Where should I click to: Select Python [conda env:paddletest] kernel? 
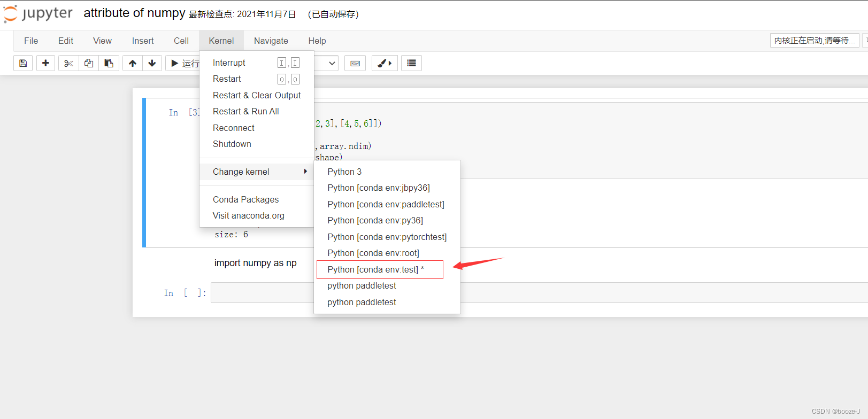tap(387, 204)
